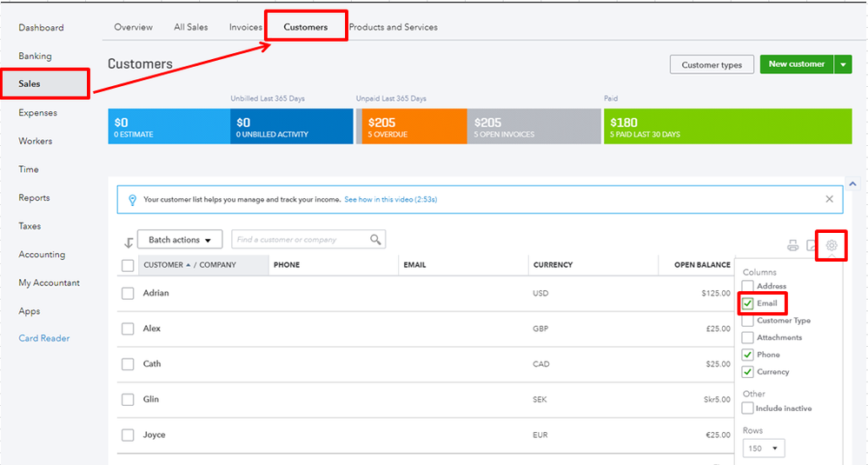Image resolution: width=868 pixels, height=465 pixels.
Task: Select the checkbox for Joyce
Action: (128, 435)
